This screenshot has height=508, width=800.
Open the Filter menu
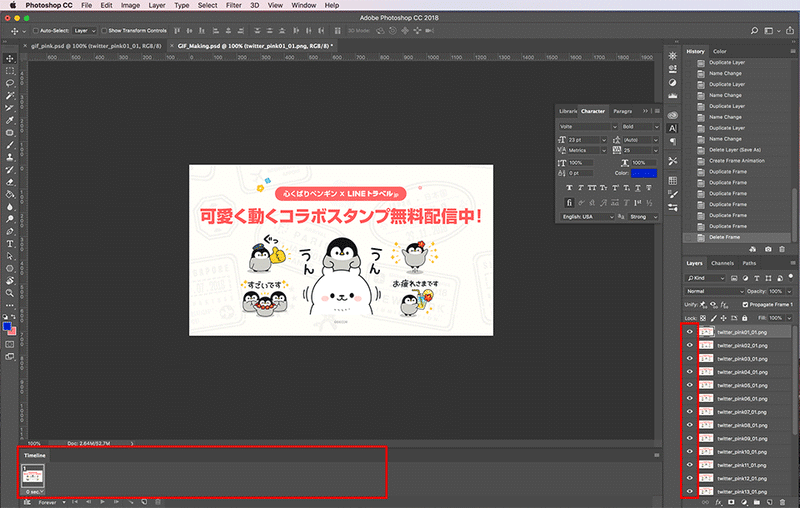coord(234,5)
